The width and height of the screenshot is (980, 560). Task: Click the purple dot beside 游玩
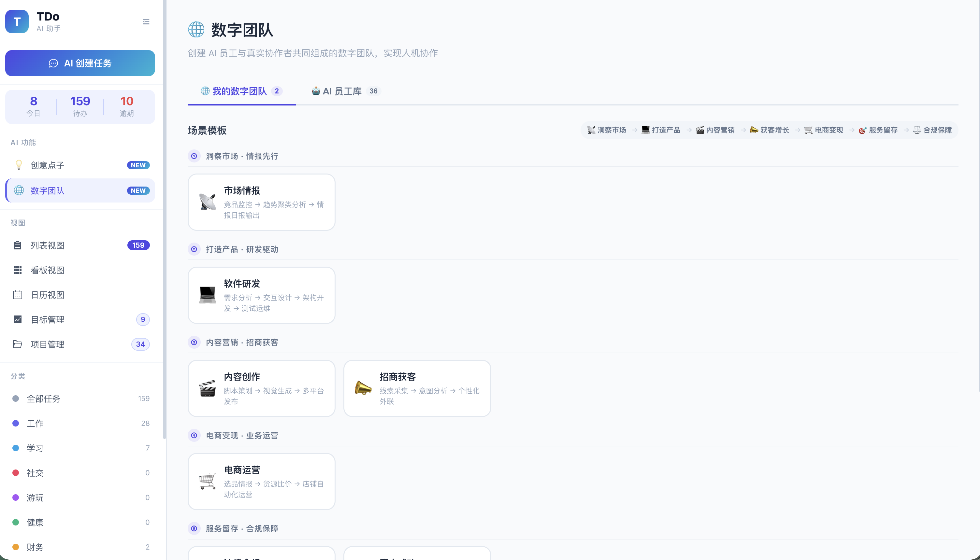tap(16, 497)
